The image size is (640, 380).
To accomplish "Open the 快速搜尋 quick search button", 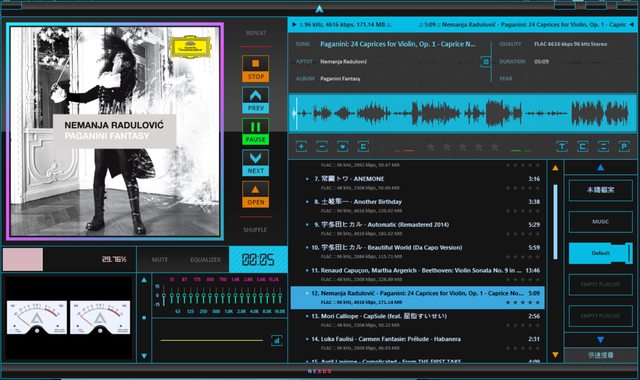I will point(600,355).
